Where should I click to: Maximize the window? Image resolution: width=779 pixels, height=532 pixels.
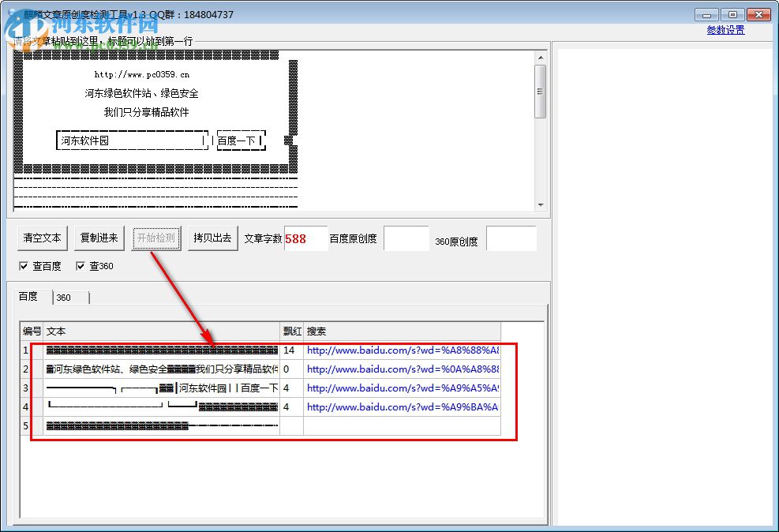click(732, 14)
